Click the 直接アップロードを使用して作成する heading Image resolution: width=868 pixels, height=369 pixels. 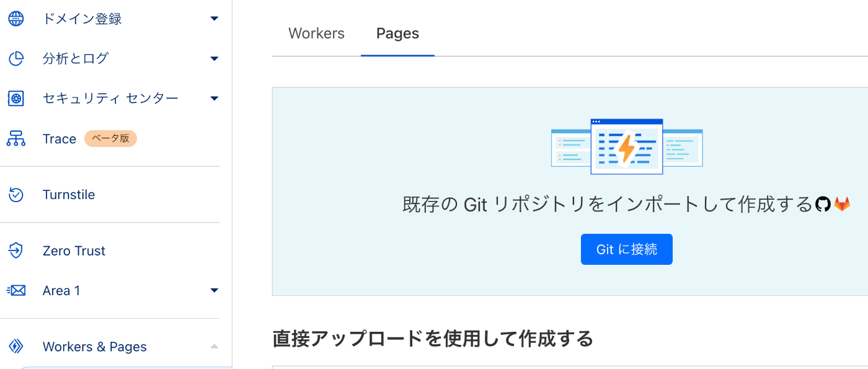pos(433,339)
